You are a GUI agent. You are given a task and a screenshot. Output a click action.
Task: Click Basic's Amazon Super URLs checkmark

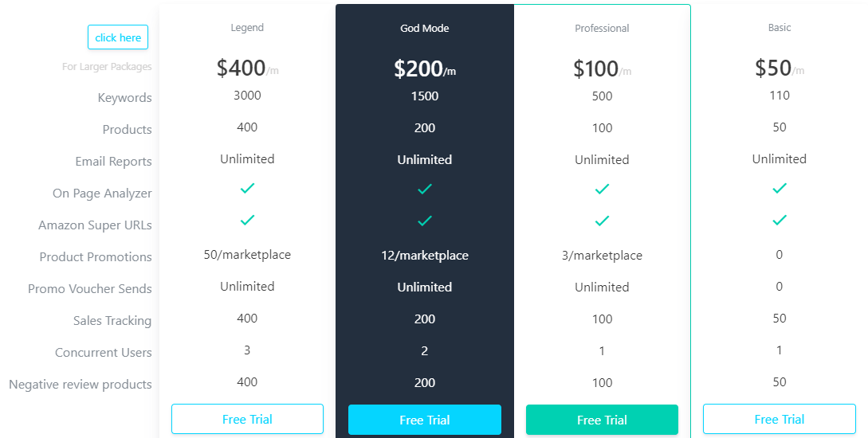point(779,220)
